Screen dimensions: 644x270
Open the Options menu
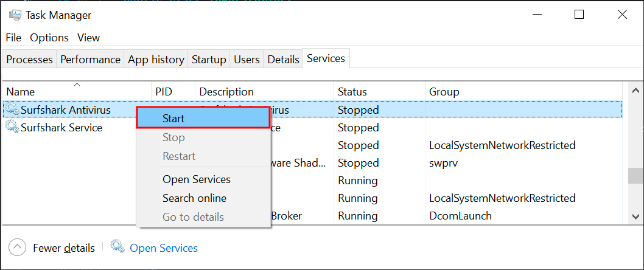[49, 38]
